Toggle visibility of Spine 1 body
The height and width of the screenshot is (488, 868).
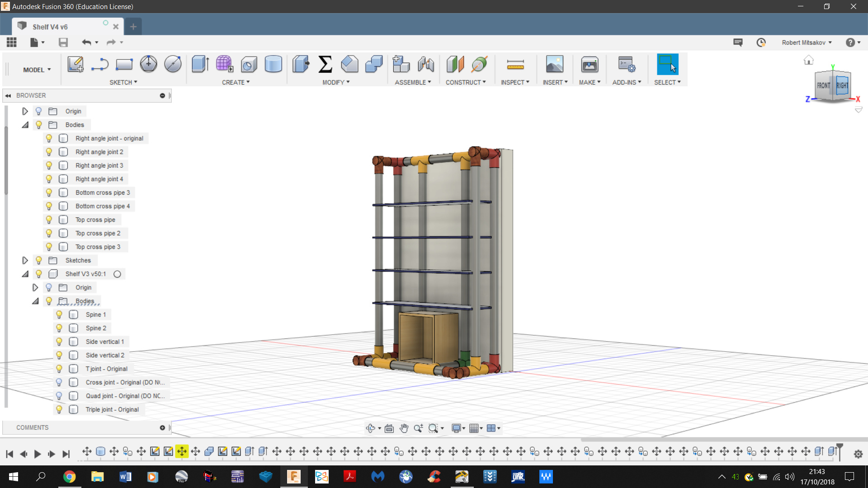59,314
